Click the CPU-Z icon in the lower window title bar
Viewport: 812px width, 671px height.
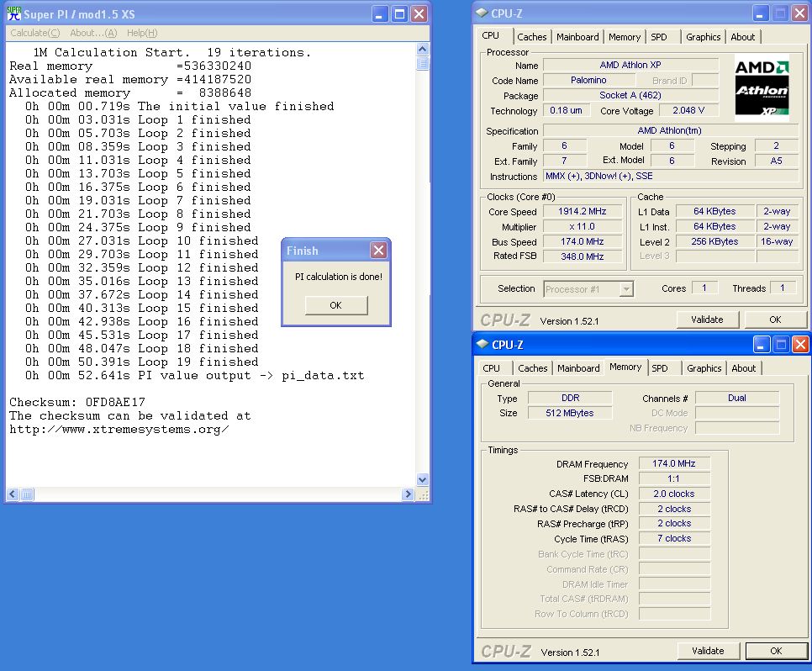point(482,344)
